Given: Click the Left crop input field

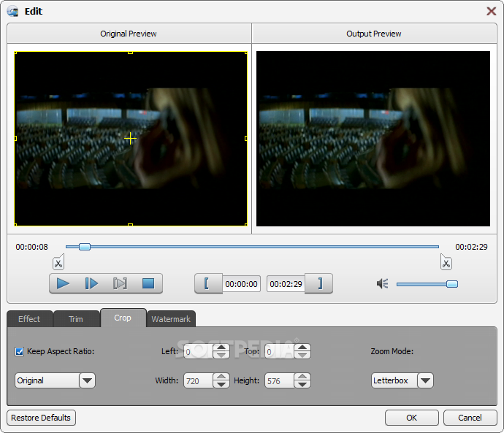Looking at the screenshot, I should tap(199, 351).
